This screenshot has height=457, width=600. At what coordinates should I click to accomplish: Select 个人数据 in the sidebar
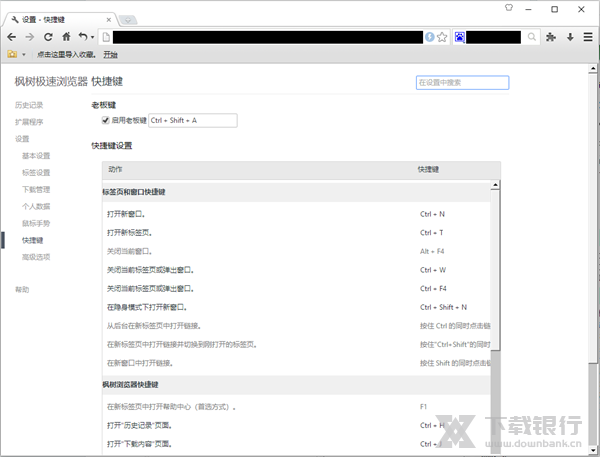[x=36, y=206]
